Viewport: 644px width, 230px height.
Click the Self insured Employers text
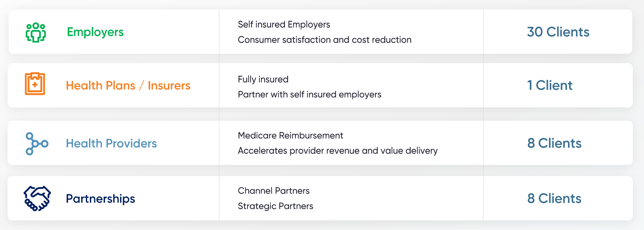[x=283, y=25]
